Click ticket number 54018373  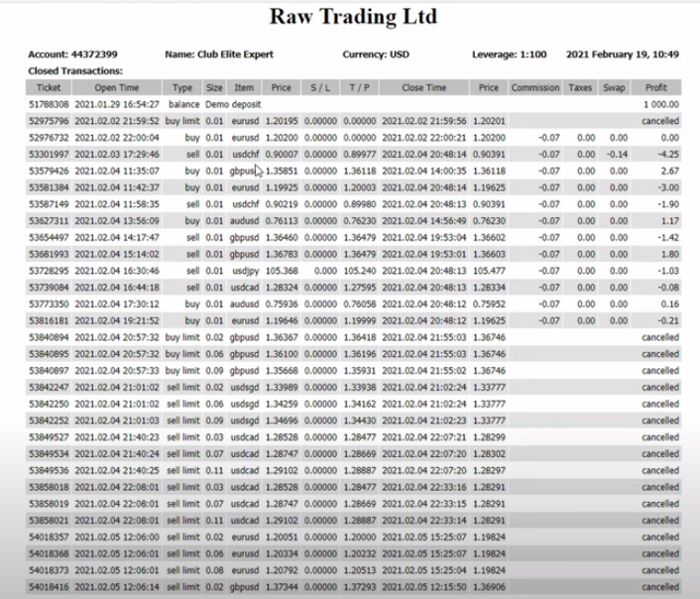click(50, 570)
